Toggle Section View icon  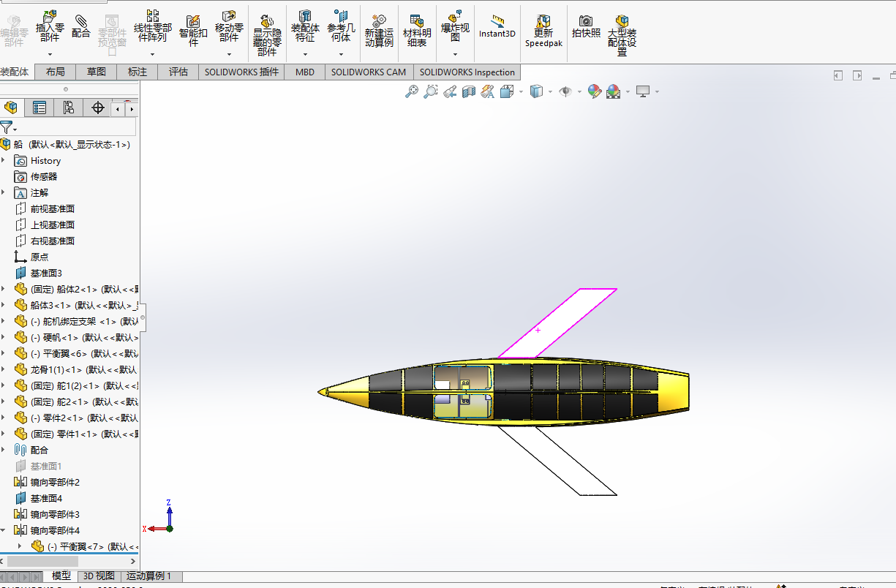(469, 91)
